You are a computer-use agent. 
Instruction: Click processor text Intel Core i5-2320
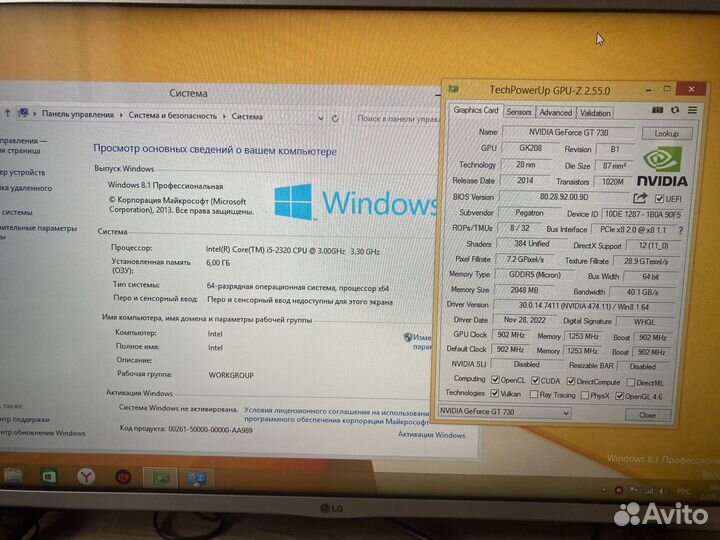(292, 250)
